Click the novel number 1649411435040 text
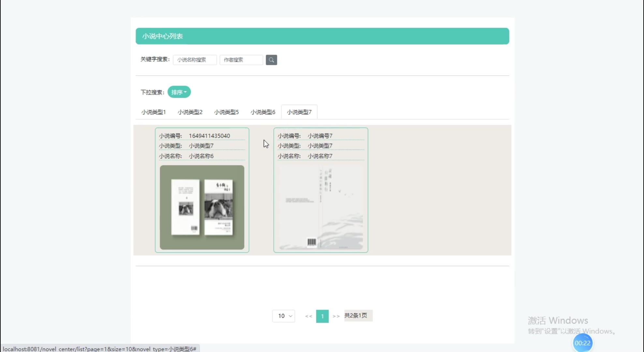 tap(209, 136)
